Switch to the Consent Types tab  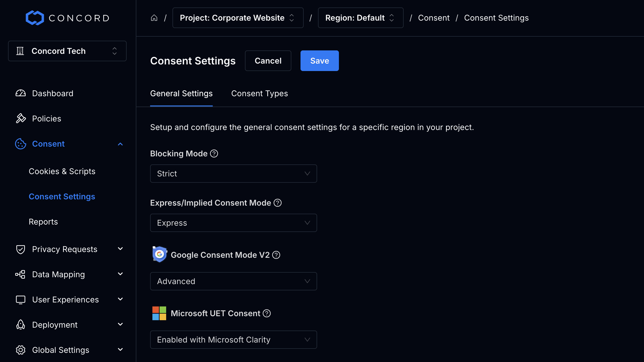(259, 93)
